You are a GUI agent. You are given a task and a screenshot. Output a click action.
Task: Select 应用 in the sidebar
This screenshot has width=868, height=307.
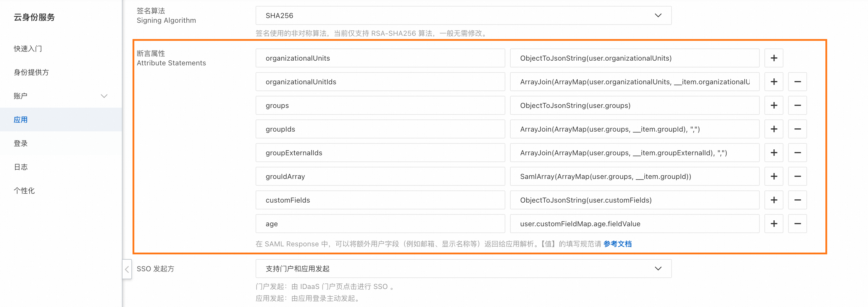(x=61, y=119)
